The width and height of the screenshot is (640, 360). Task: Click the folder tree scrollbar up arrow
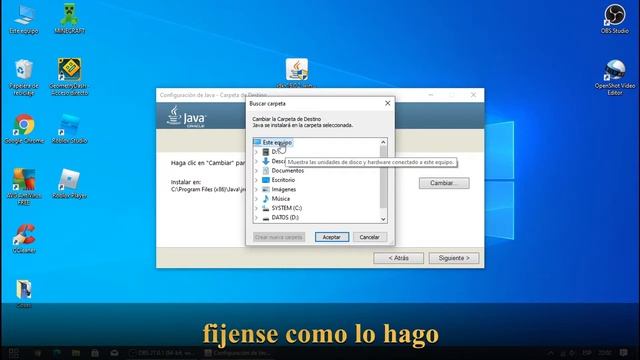(383, 142)
